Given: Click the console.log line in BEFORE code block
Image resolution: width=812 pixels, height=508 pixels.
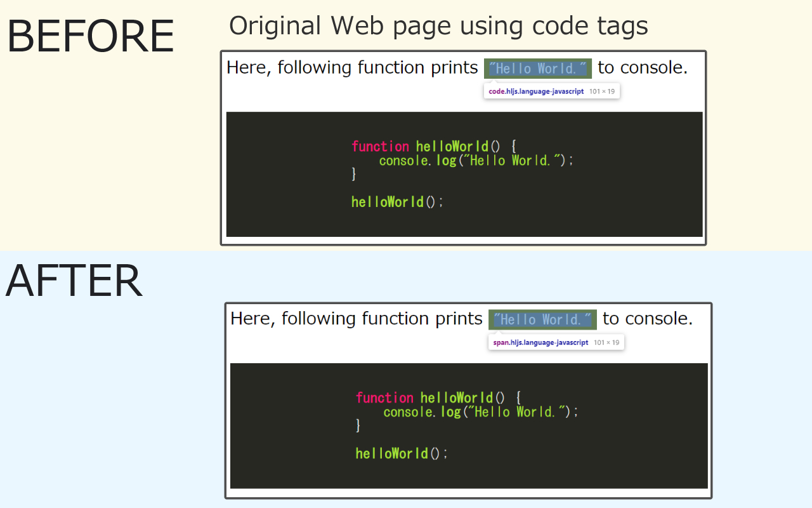Looking at the screenshot, I should coord(476,161).
